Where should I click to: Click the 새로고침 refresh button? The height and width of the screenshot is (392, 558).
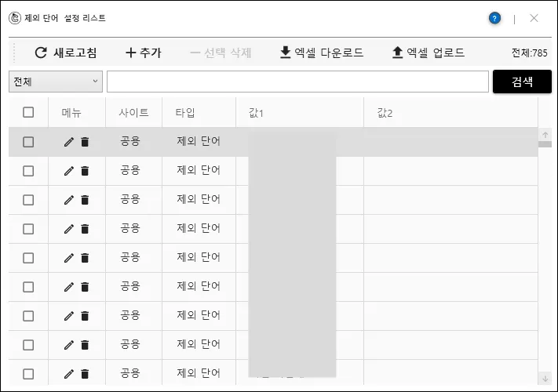coord(66,53)
